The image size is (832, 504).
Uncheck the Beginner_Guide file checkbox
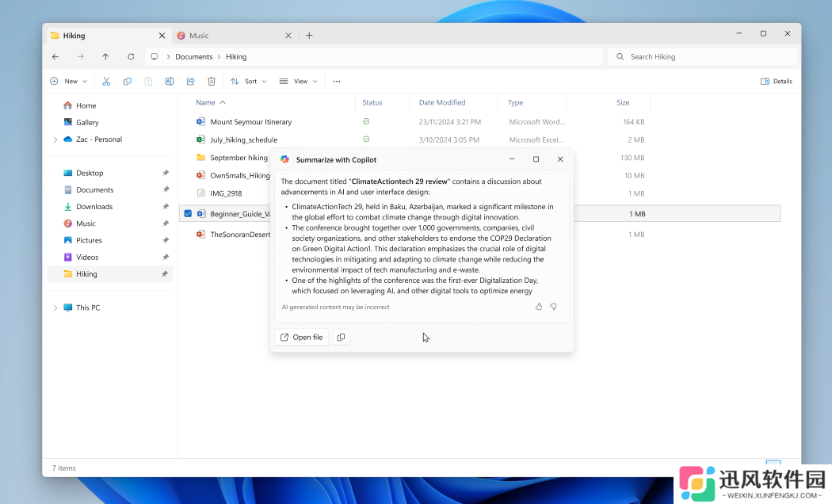click(x=188, y=214)
